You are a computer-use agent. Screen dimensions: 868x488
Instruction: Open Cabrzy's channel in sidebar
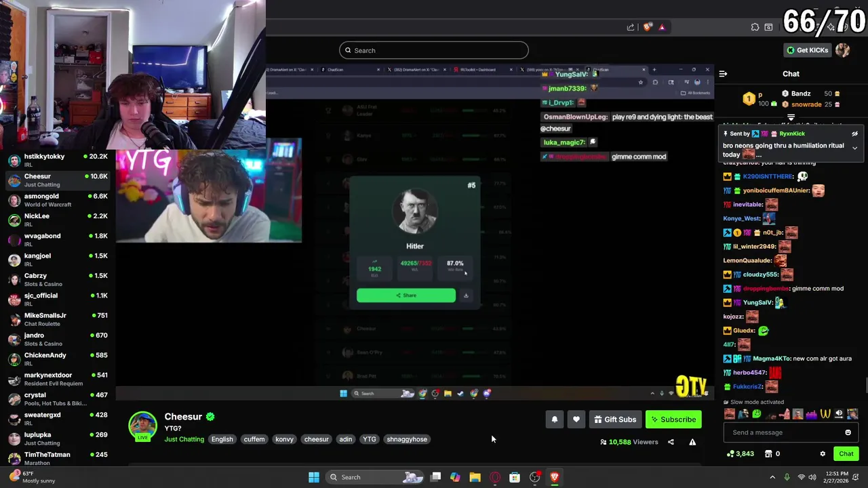click(x=59, y=279)
